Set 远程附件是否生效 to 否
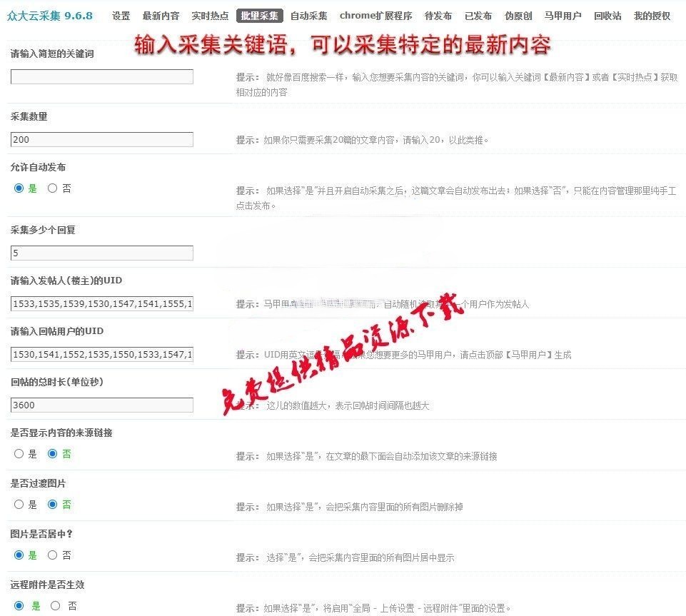686x616 pixels. tap(56, 605)
